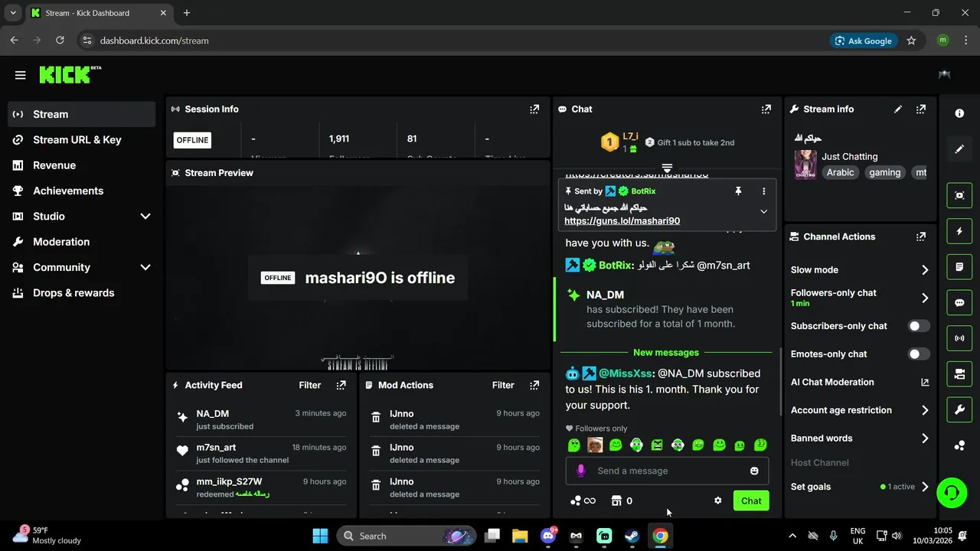Click the wrench icon in right sidebar
Screen dimensions: 980x551
(959, 410)
